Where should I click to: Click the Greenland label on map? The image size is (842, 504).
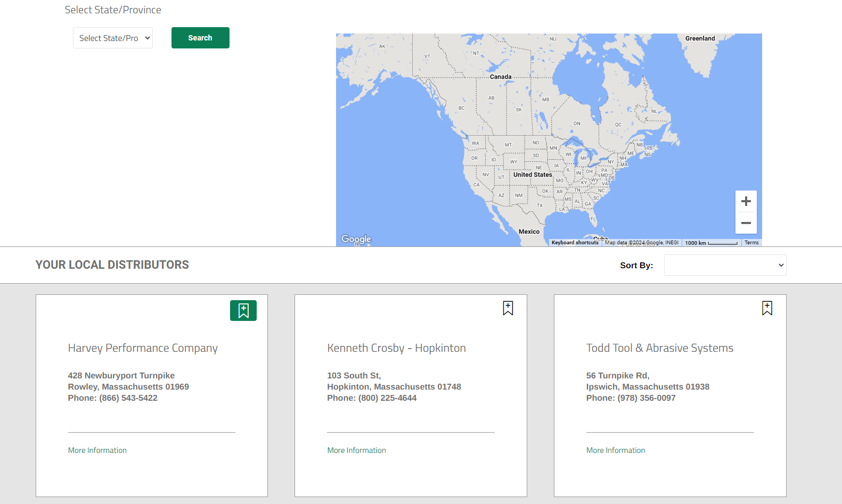[x=700, y=38]
